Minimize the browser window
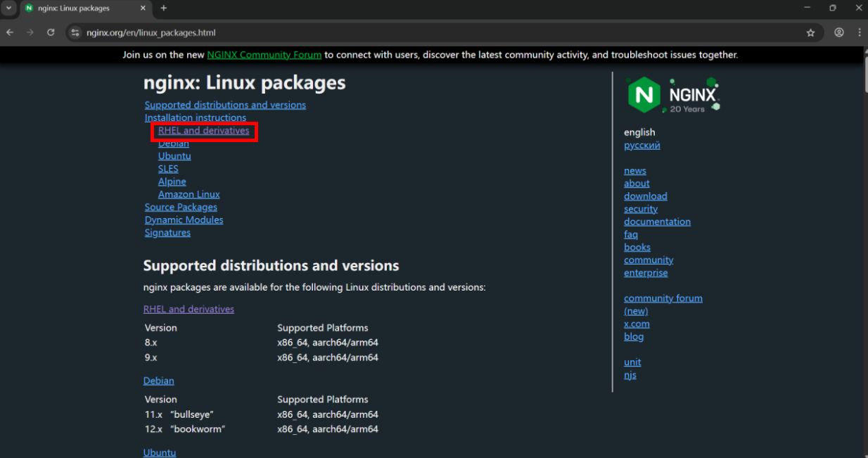 pos(806,8)
